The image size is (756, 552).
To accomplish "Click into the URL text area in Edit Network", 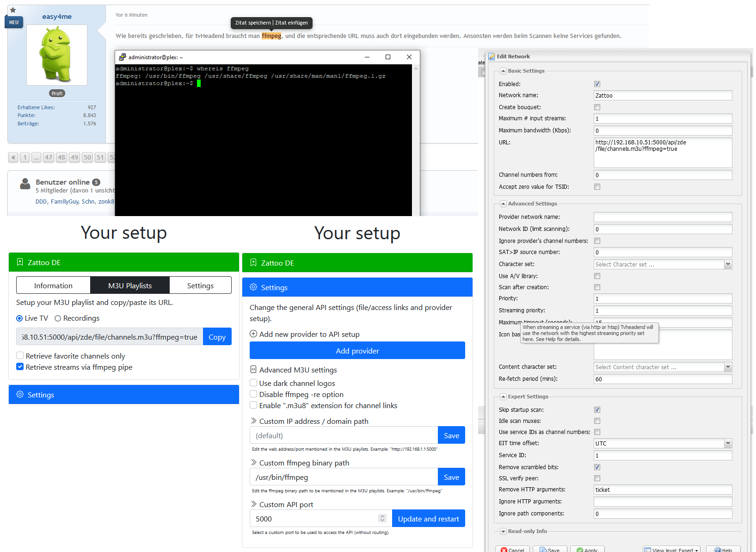I will click(x=663, y=153).
